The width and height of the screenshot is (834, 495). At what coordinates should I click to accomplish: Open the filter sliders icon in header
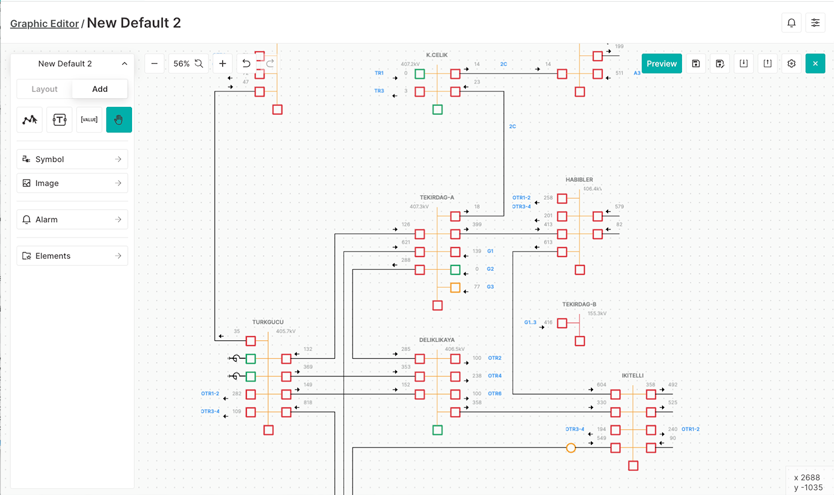coord(815,23)
